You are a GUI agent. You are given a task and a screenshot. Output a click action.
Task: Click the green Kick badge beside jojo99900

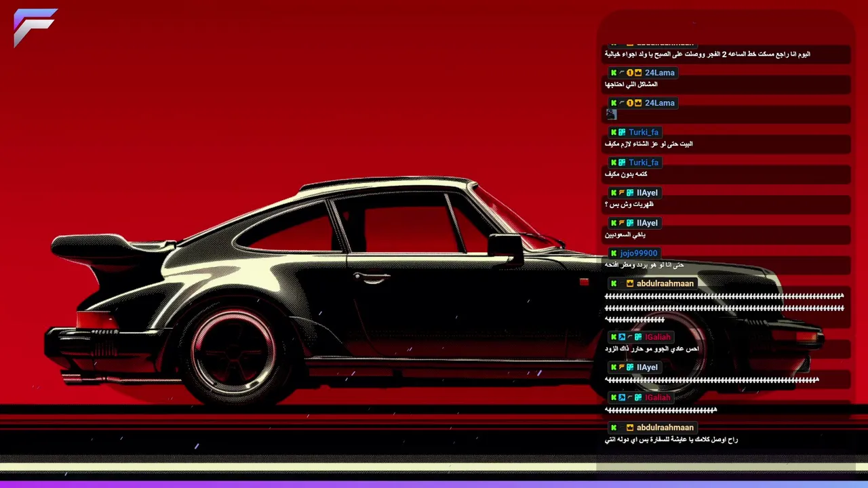tap(614, 253)
